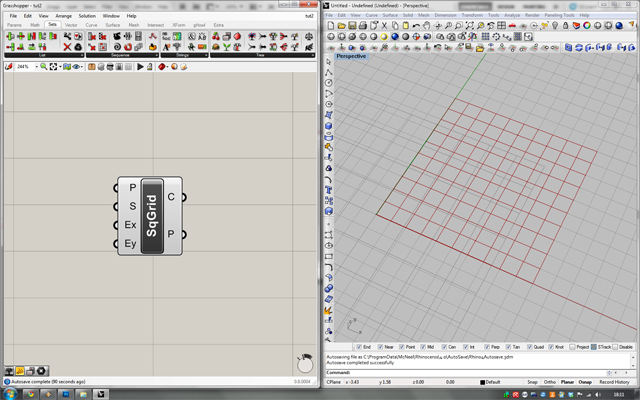This screenshot has height=400, width=640.
Task: Switch to Grasshopper Vector tab
Action: (71, 25)
